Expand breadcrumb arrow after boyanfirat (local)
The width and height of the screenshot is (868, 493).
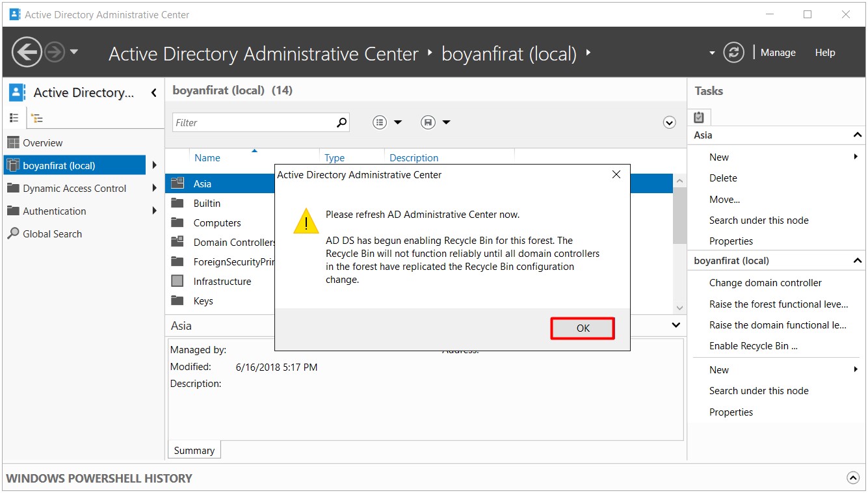click(588, 53)
